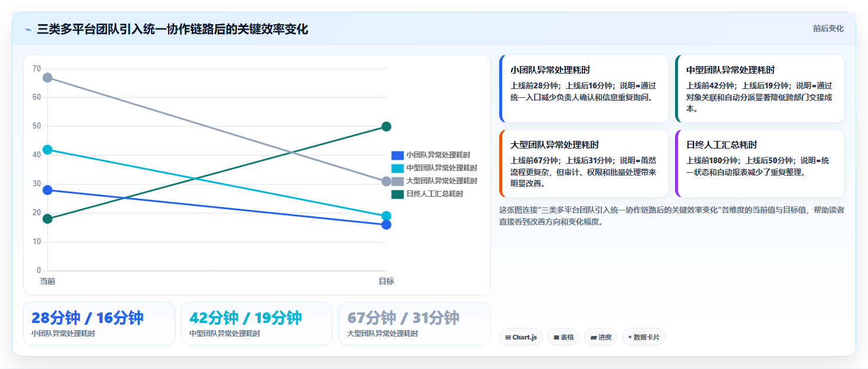Open the 日终人工汇总耗时 info card title
This screenshot has height=369, width=868.
click(x=722, y=144)
